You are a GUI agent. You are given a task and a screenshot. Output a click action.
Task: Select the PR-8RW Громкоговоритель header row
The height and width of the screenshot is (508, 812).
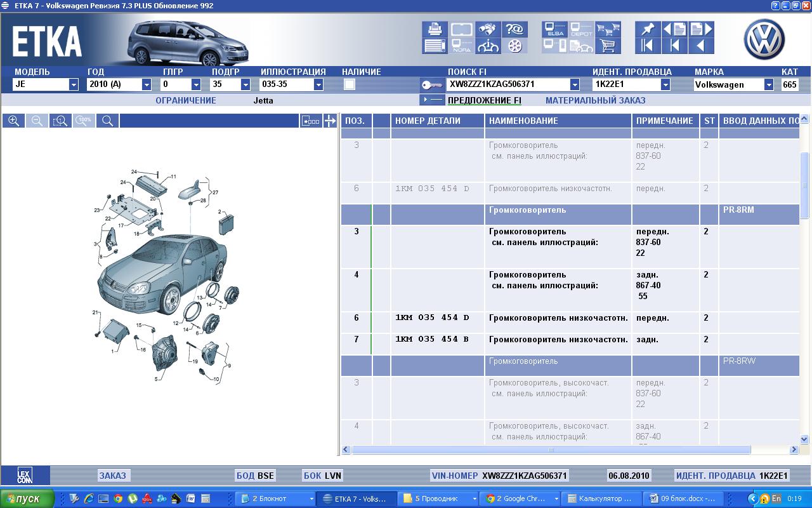tap(570, 366)
